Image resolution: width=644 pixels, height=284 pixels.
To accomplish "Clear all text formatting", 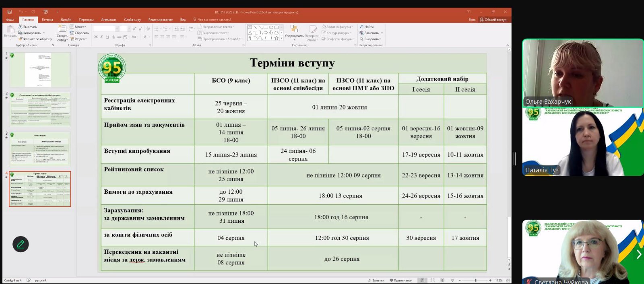I will tap(148, 29).
